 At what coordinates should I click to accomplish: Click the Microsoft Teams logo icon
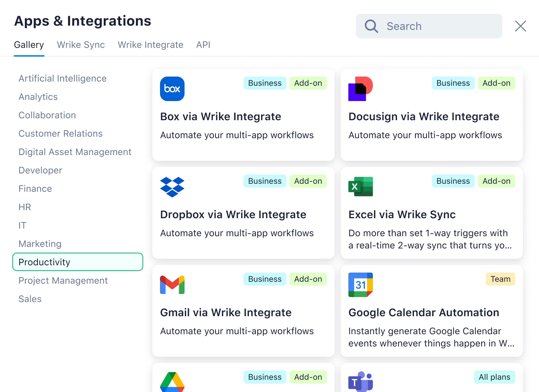click(x=361, y=382)
